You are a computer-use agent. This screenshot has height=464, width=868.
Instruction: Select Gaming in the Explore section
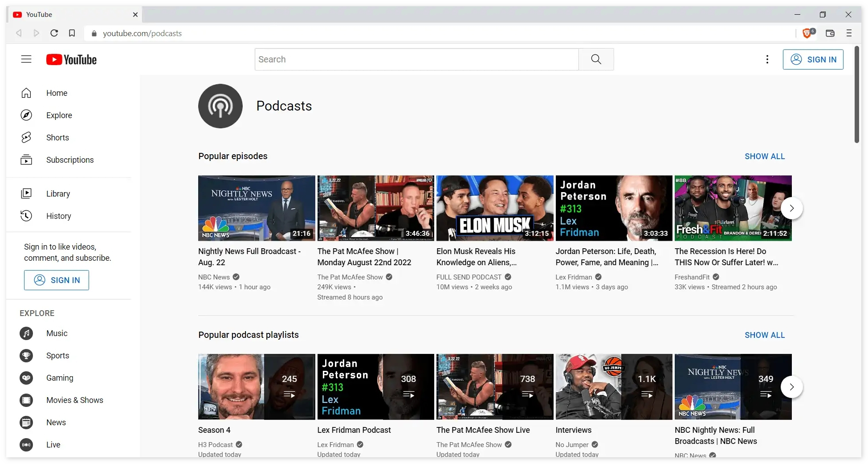pyautogui.click(x=59, y=378)
